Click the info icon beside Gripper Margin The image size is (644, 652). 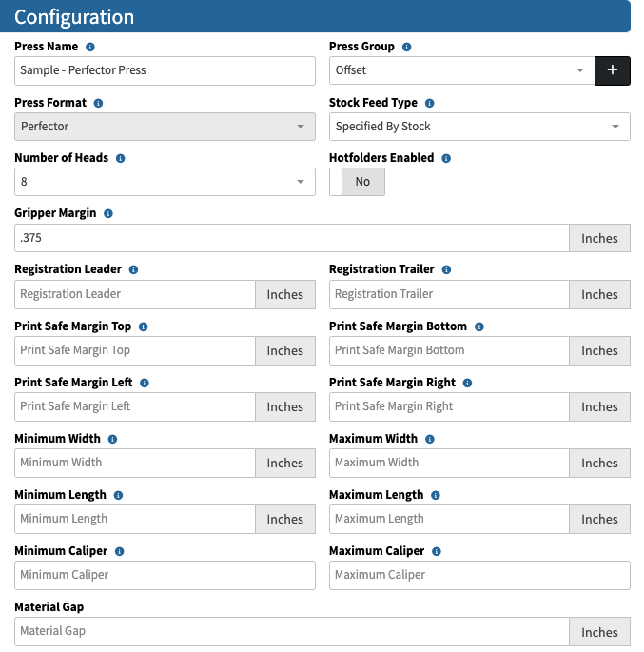(x=108, y=214)
